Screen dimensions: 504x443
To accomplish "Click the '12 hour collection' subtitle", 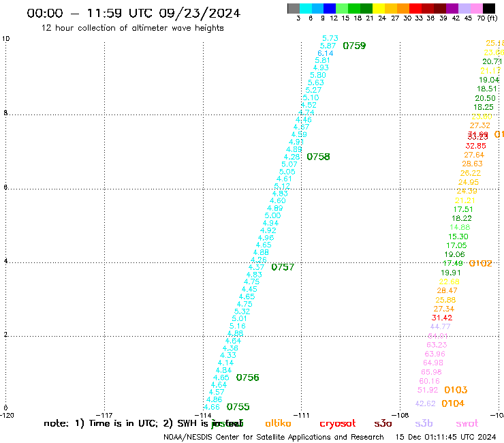I will (132, 28).
